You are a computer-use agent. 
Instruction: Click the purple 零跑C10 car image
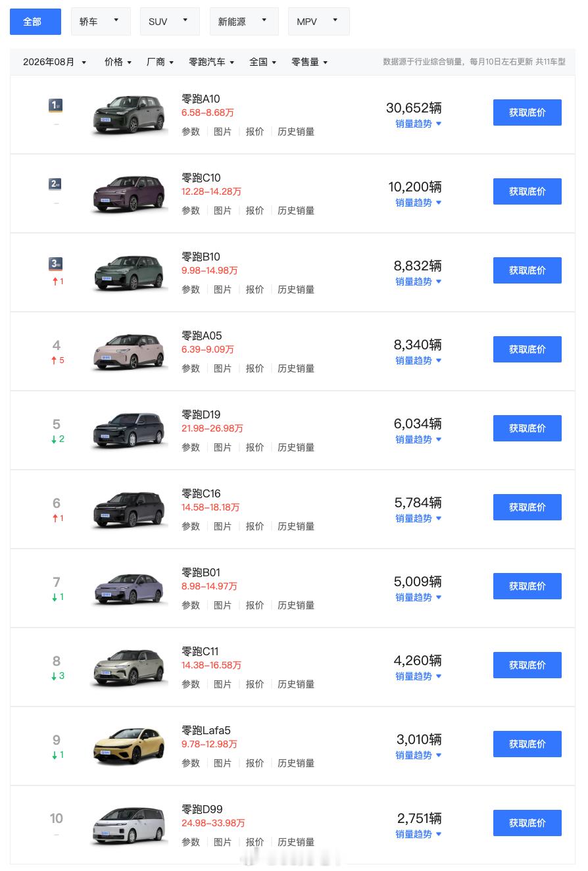point(129,194)
